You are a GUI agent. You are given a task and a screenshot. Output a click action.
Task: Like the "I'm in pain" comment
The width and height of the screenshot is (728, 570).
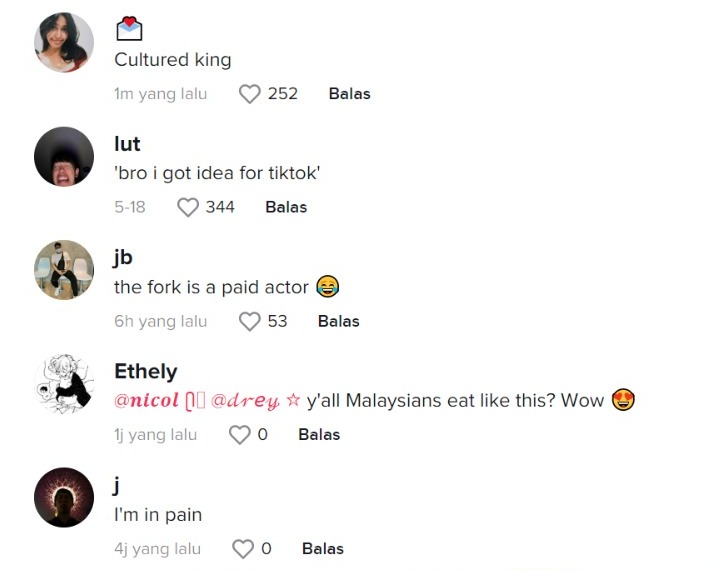[243, 549]
